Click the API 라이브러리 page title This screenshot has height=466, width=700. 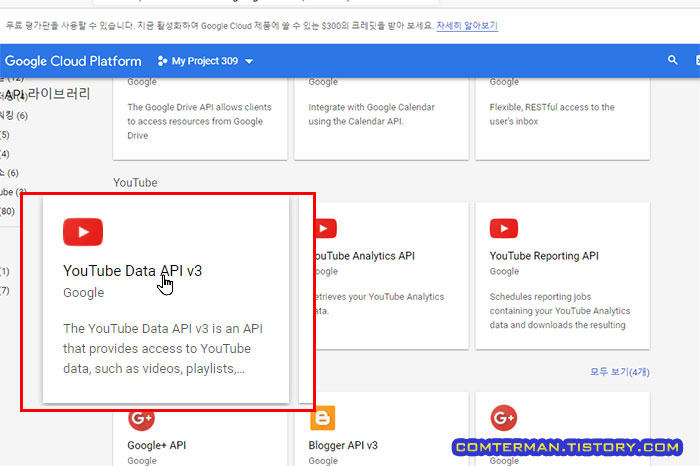pos(48,94)
